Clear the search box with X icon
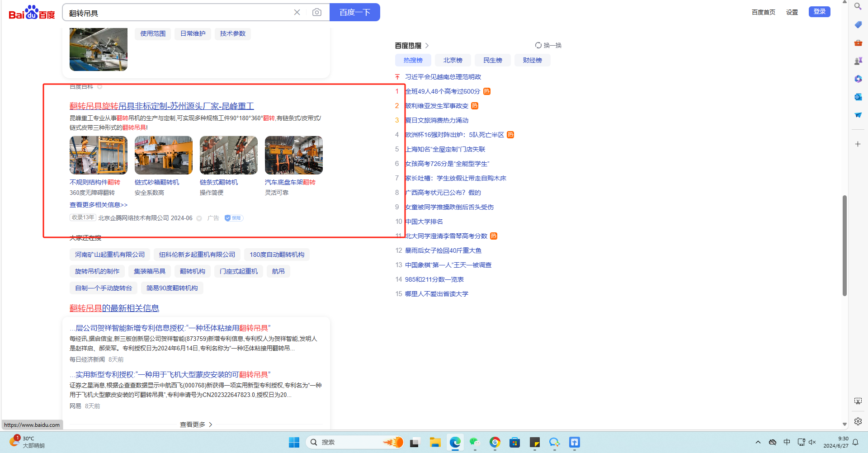The image size is (868, 453). point(297,12)
